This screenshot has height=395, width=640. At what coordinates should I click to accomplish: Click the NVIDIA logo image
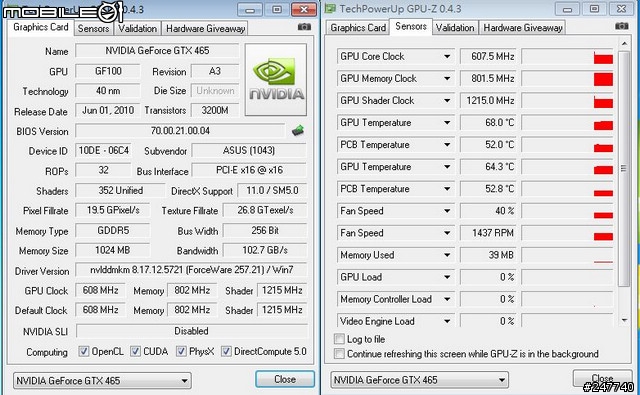(276, 80)
